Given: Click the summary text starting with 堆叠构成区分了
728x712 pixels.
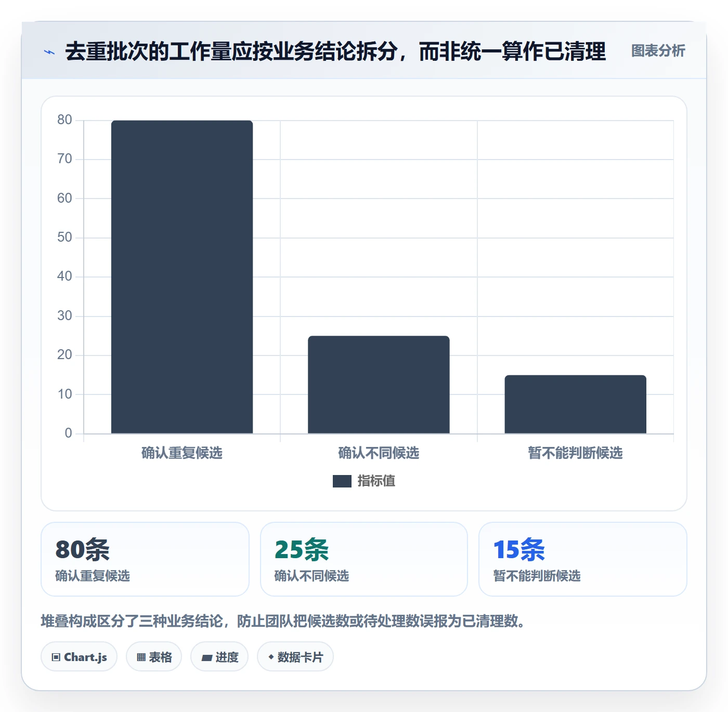Looking at the screenshot, I should [285, 621].
